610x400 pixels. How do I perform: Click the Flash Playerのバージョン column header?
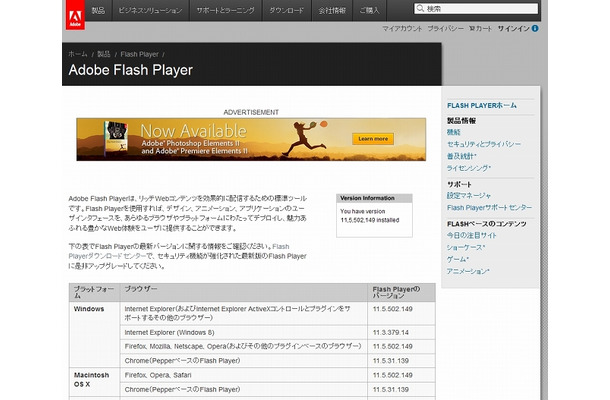tap(401, 293)
